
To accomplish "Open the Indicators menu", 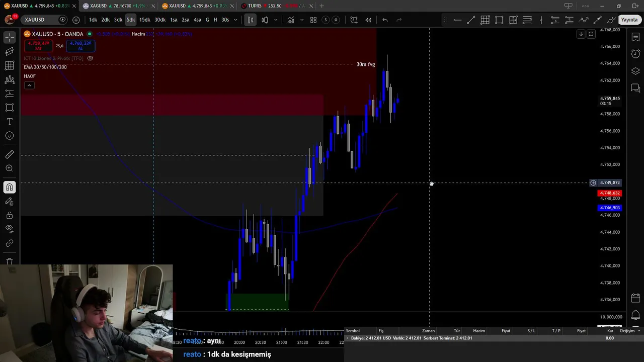I will 291,20.
